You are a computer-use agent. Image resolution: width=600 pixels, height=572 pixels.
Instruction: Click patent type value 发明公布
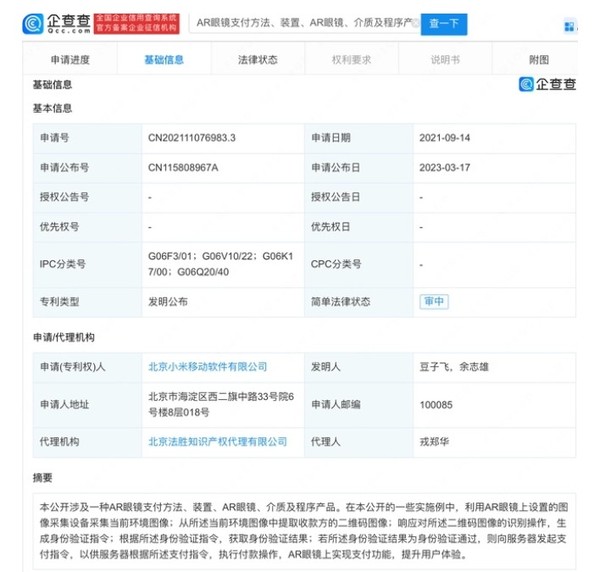pos(168,301)
